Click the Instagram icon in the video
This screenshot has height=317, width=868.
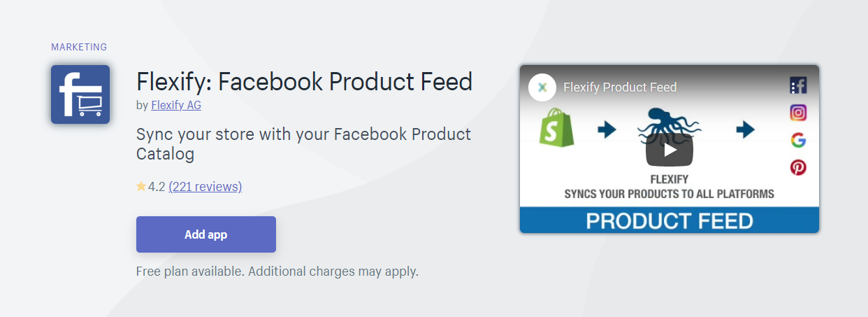click(798, 113)
